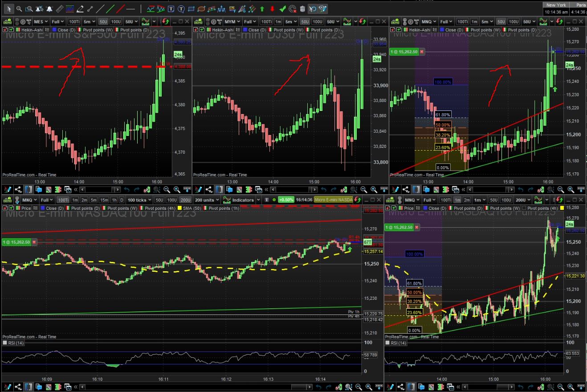The image size is (587, 392).
Task: Toggle the 100Ti button in the MYM chart
Action: tap(266, 21)
